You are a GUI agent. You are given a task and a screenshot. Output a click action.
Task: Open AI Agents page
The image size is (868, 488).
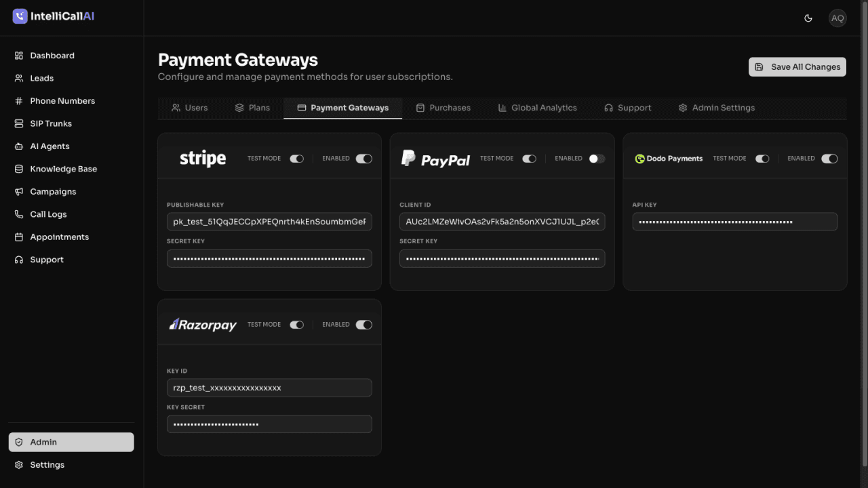click(71, 146)
